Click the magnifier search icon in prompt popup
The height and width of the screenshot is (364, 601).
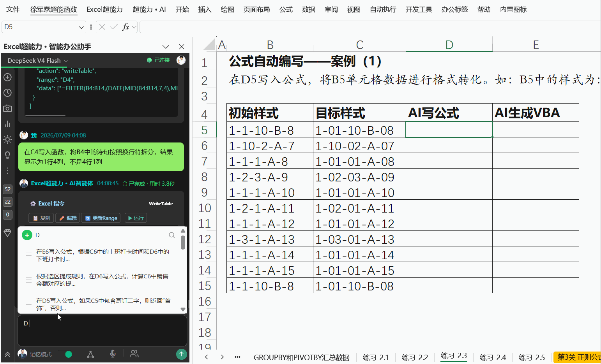[x=171, y=235]
